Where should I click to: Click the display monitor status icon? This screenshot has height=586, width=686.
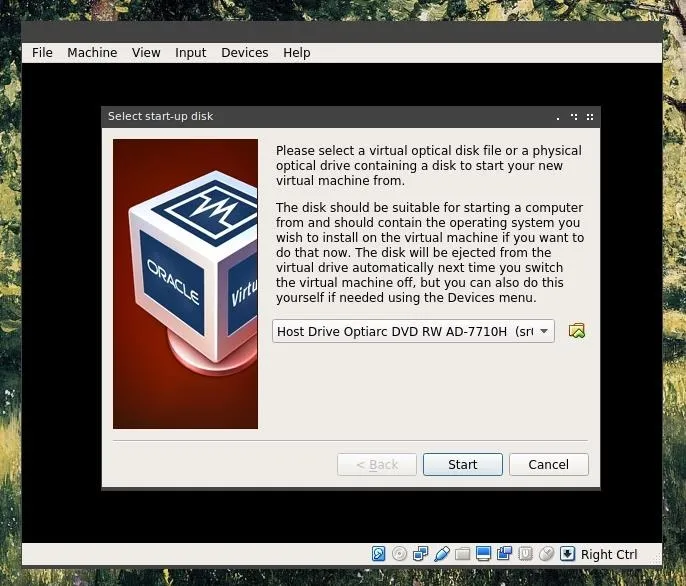click(x=483, y=554)
